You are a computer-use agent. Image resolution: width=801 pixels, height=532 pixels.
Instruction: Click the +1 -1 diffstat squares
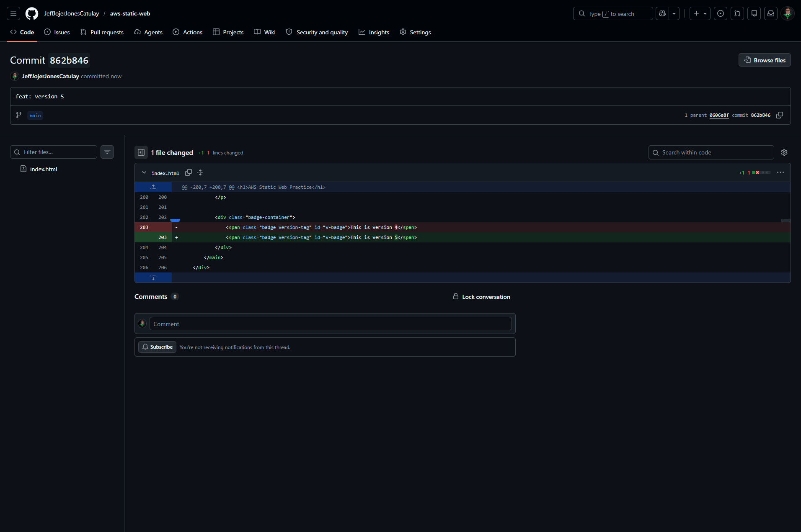(x=761, y=172)
